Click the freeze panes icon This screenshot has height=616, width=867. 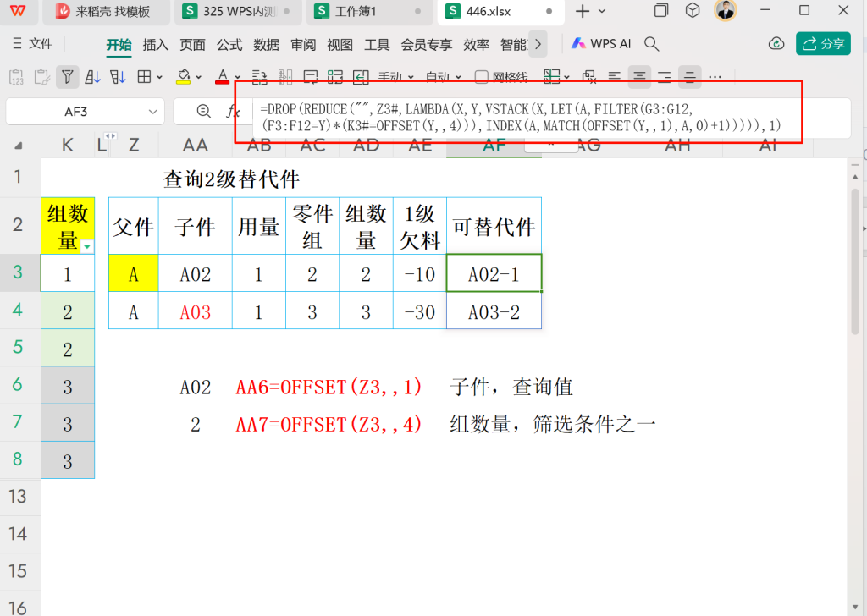click(552, 77)
